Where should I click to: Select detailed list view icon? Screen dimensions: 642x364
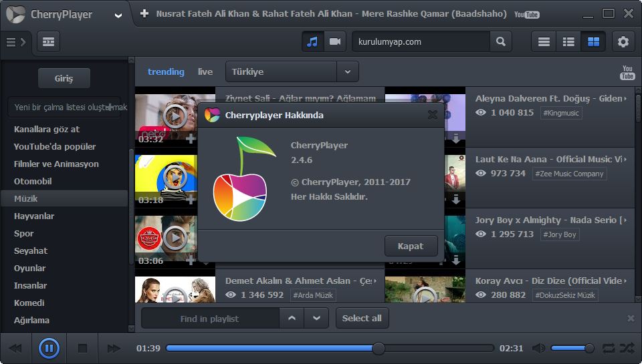point(568,41)
